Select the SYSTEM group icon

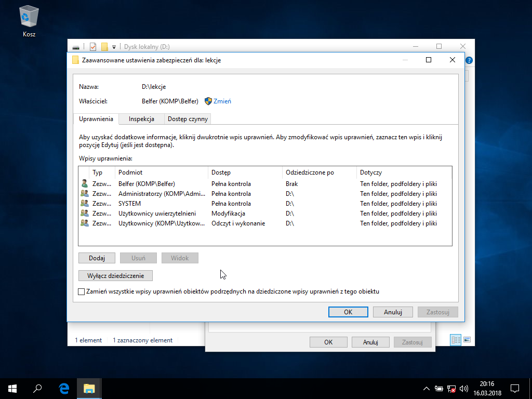coord(85,203)
